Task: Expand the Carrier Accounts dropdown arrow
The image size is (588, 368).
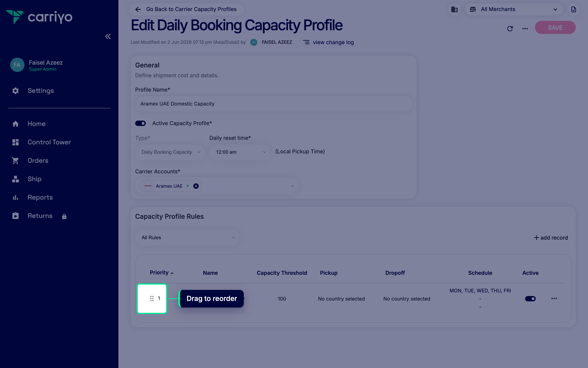Action: click(292, 186)
